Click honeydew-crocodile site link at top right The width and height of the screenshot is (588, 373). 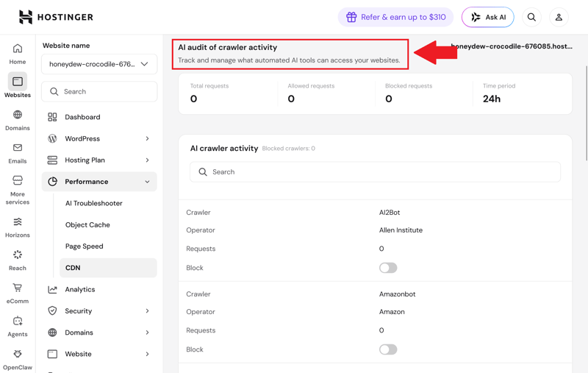511,46
